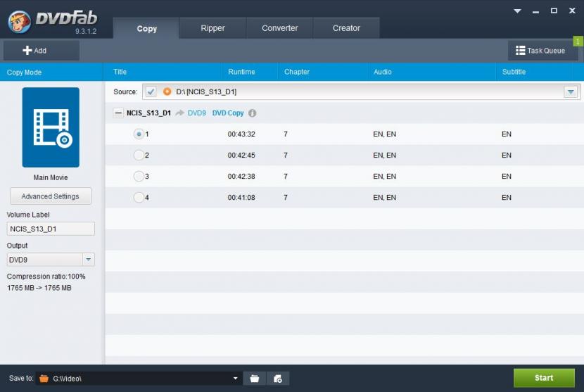
Task: Open the Task Queue list
Action: tap(540, 51)
